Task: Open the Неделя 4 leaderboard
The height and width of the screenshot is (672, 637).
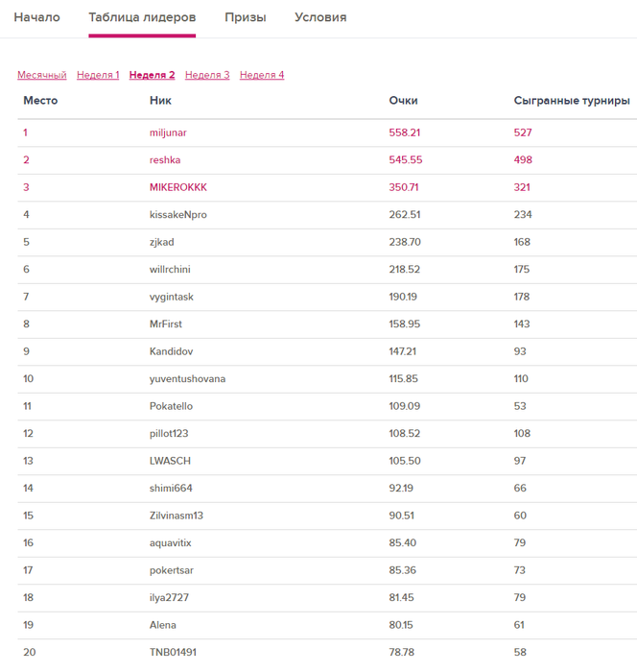Action: [x=262, y=75]
